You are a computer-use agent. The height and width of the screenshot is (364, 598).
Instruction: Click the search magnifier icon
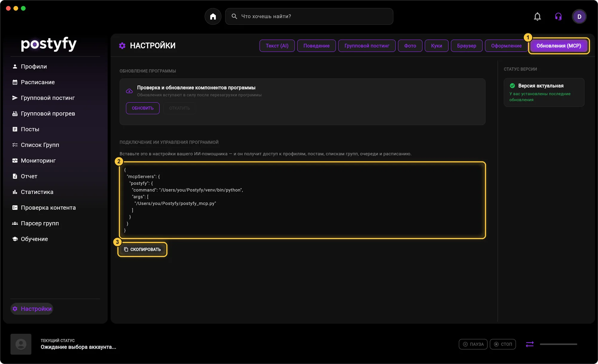[234, 16]
